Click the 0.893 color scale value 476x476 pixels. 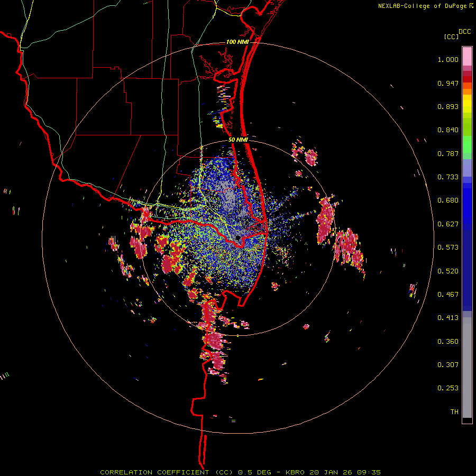[448, 106]
